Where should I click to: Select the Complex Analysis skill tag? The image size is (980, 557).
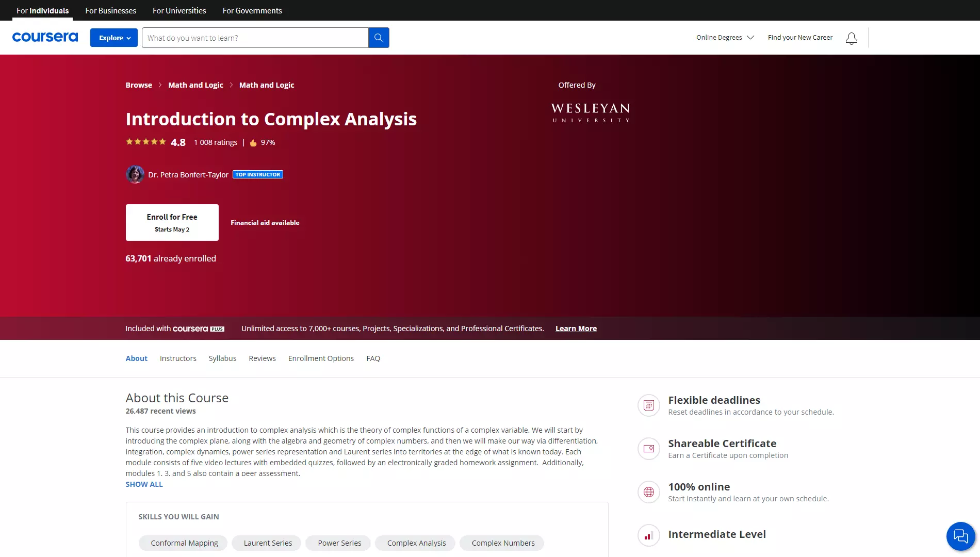416,543
